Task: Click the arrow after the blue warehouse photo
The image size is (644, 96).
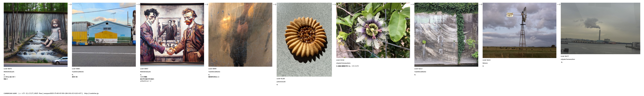Action: (138, 4)
